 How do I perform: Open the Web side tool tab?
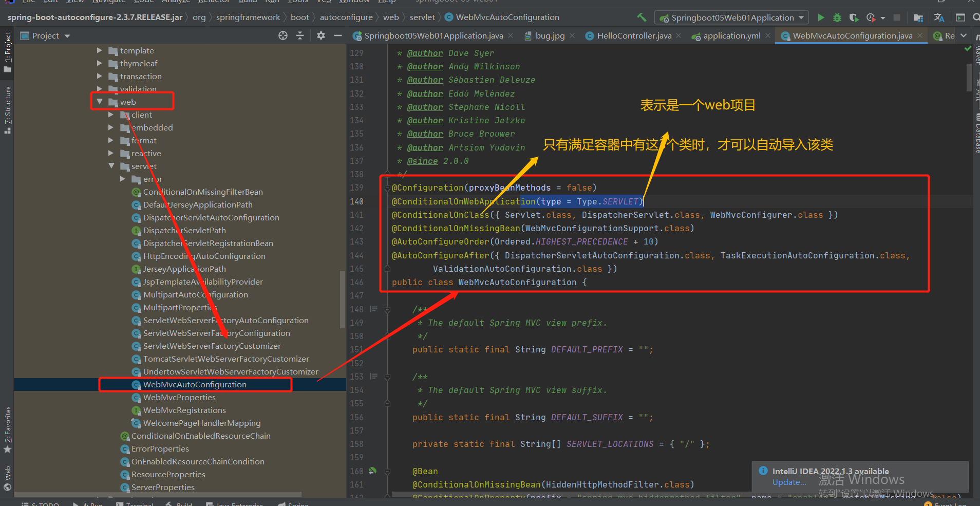pos(7,478)
